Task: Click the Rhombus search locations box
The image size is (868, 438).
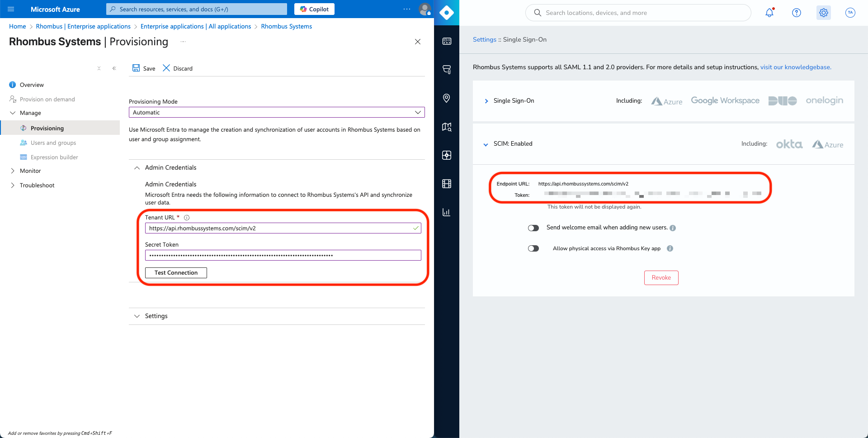Action: (x=638, y=13)
